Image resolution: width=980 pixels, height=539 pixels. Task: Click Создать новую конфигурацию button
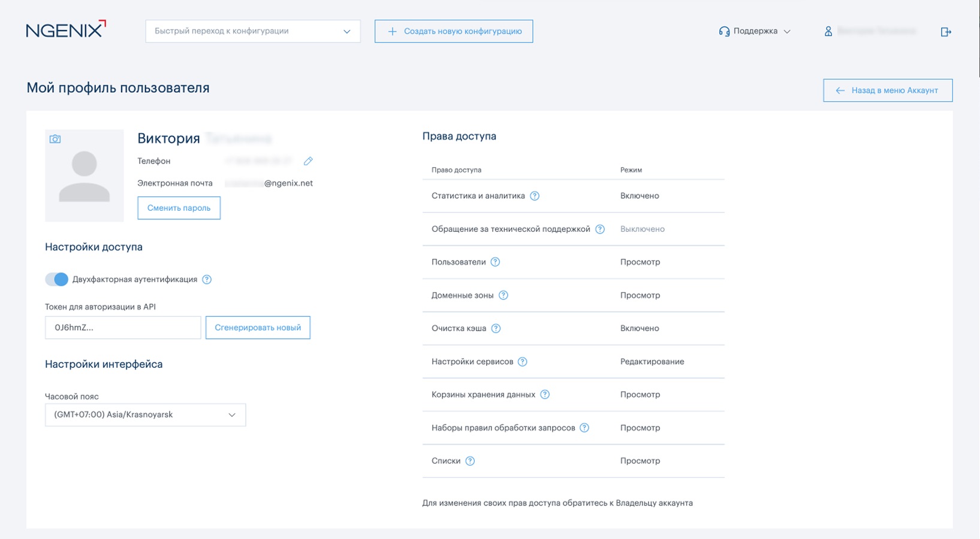(454, 31)
